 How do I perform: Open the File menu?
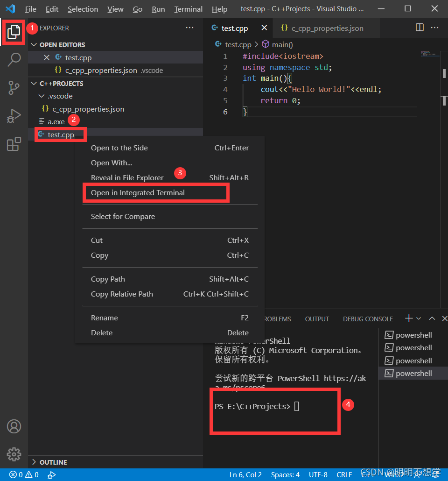pyautogui.click(x=30, y=9)
